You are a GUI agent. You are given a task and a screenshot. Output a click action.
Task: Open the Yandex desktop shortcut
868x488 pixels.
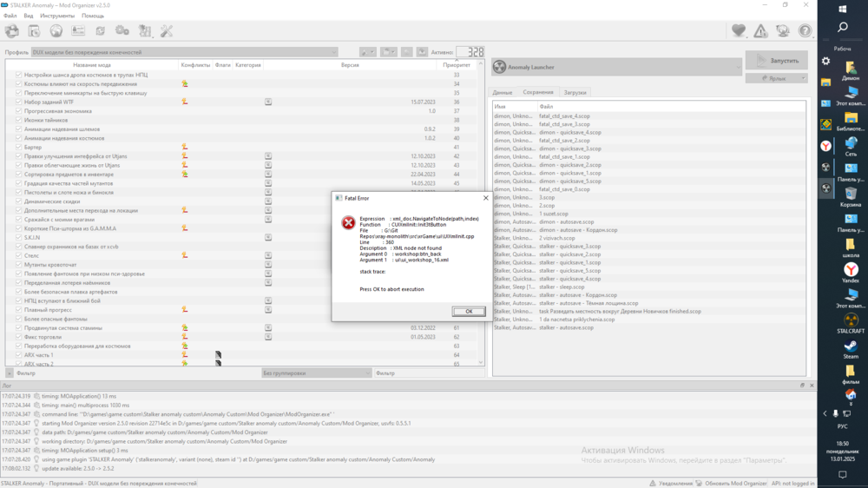(x=851, y=273)
